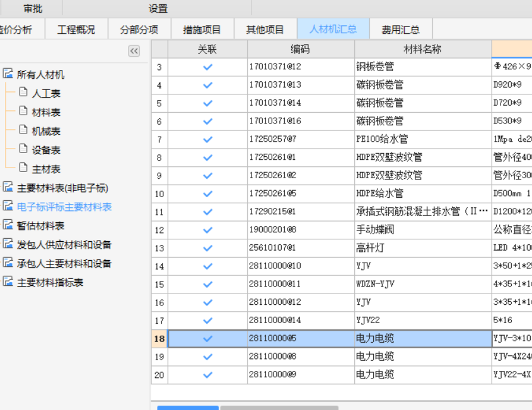Click code cell 28110000@14
Screen dimensions: 532x410
[x=301, y=321]
